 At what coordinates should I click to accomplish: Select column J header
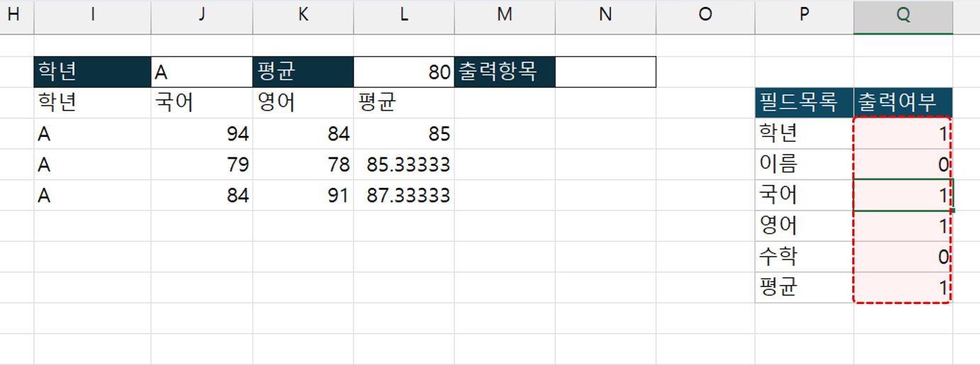point(202,16)
